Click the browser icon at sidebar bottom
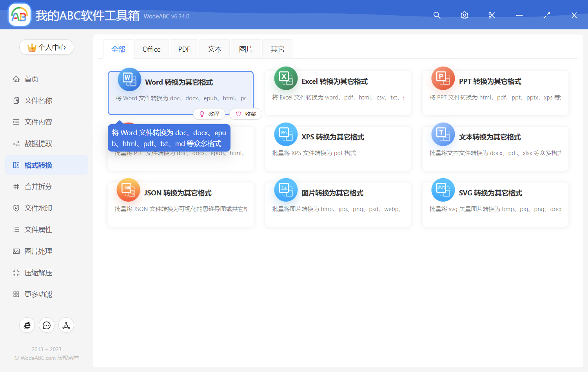The width and height of the screenshot is (588, 372). coord(27,325)
